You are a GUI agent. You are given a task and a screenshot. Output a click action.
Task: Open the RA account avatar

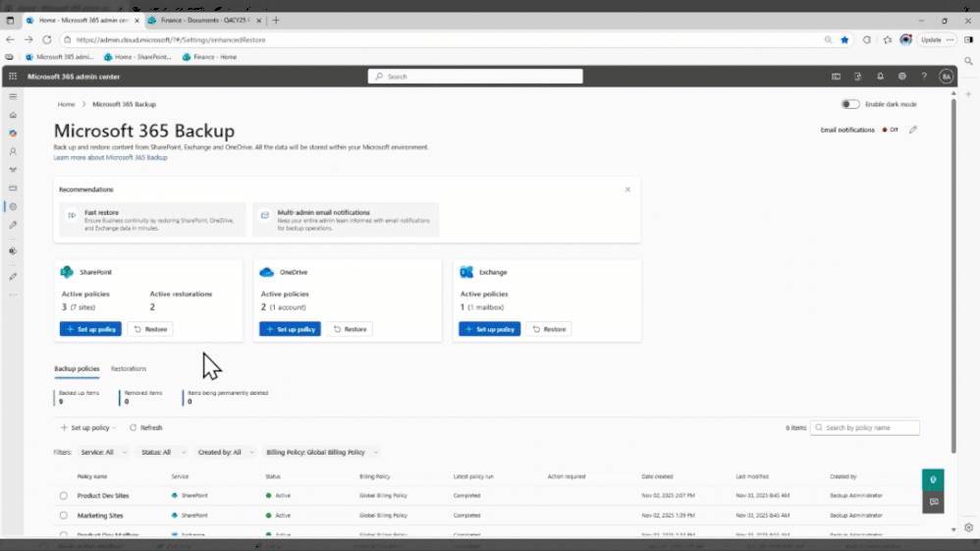coord(947,77)
